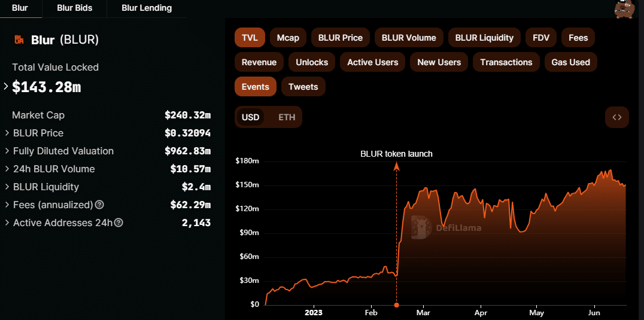
Task: Click the $10.57m volume figure
Action: (190, 169)
